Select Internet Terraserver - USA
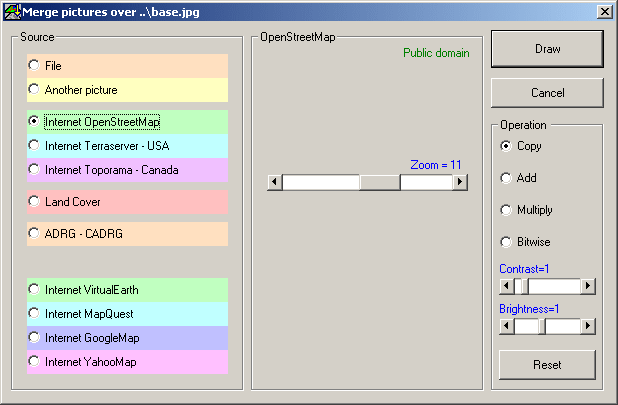This screenshot has height=405, width=618. (127, 146)
